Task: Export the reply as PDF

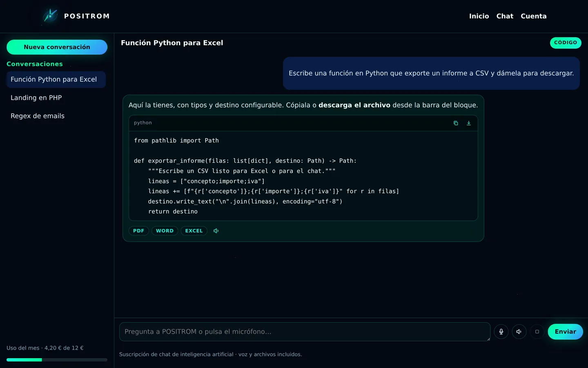Action: [x=139, y=231]
